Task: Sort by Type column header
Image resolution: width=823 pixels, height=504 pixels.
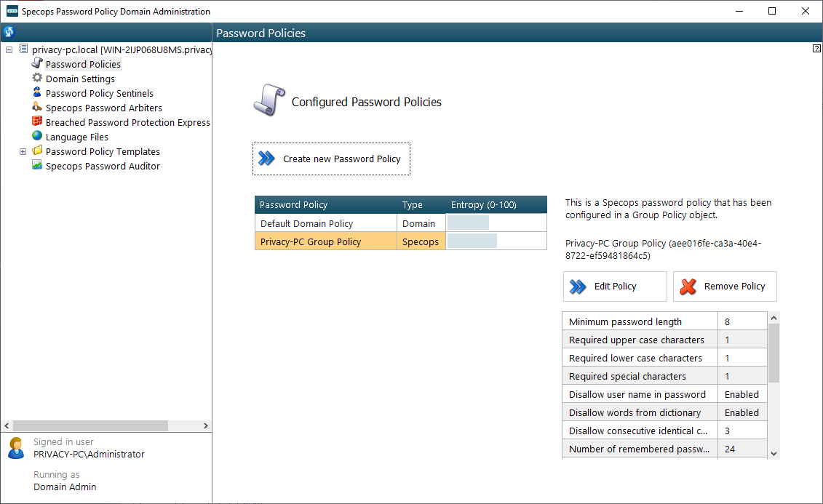Action: 421,204
